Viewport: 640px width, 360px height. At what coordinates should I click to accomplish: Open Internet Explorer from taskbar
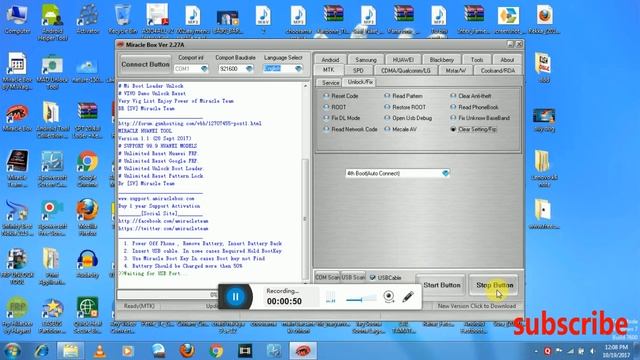click(x=41, y=351)
